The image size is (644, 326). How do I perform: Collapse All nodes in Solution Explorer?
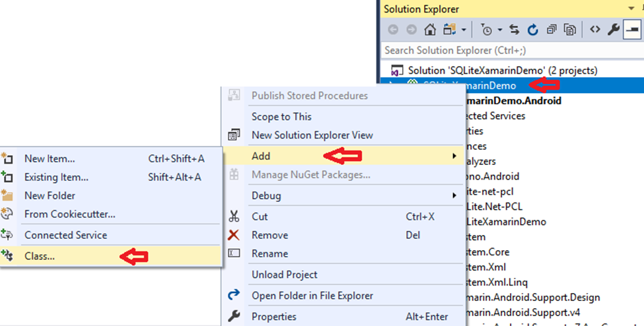(x=552, y=30)
